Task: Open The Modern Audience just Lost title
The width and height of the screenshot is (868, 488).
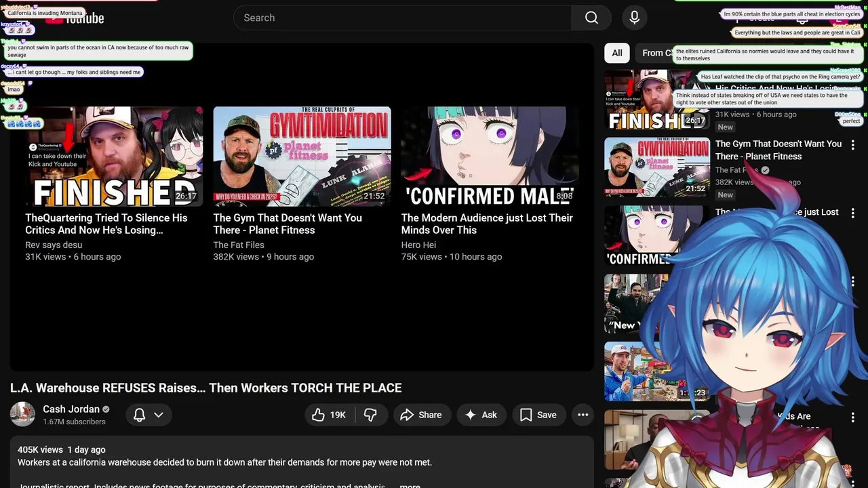Action: 487,224
